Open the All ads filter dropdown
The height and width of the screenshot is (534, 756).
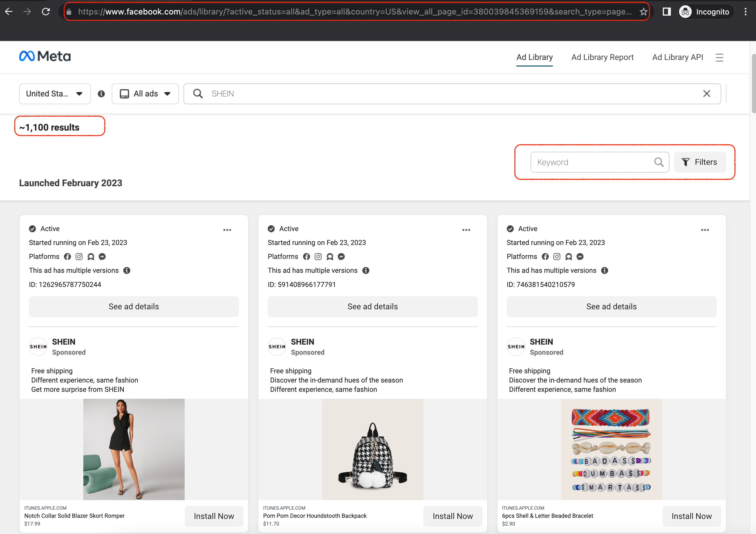(145, 94)
